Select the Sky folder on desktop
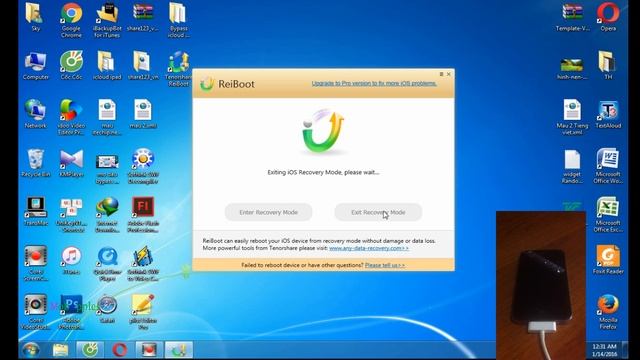The height and width of the screenshot is (360, 640). click(x=36, y=16)
